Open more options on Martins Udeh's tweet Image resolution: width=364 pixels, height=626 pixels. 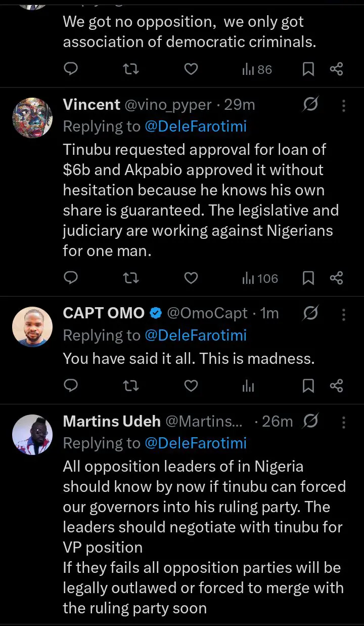(344, 422)
